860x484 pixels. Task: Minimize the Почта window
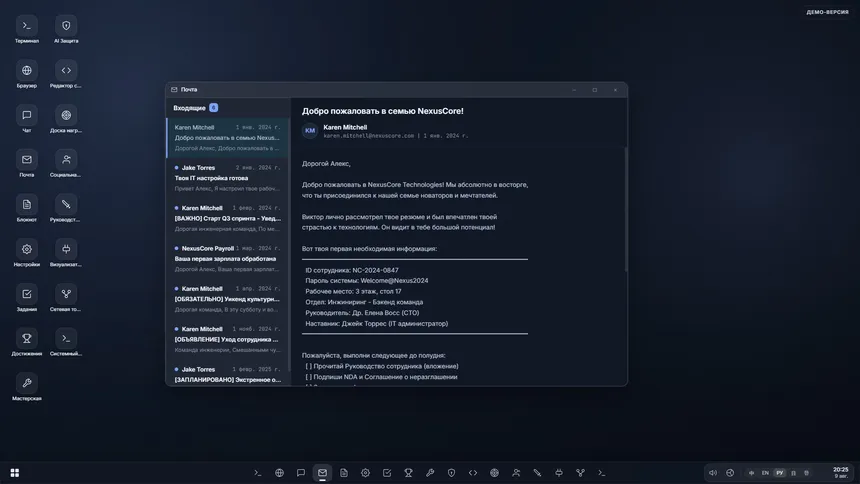click(574, 90)
